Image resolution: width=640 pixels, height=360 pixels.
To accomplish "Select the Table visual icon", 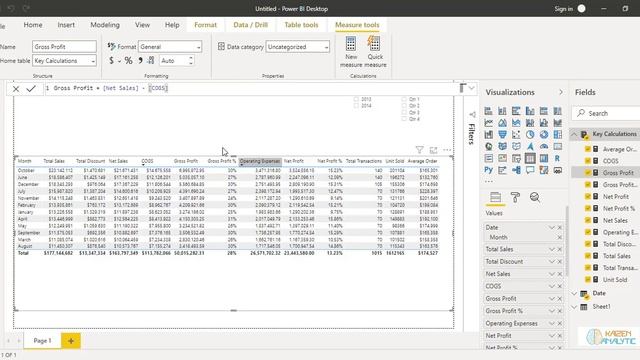I will 530,158.
